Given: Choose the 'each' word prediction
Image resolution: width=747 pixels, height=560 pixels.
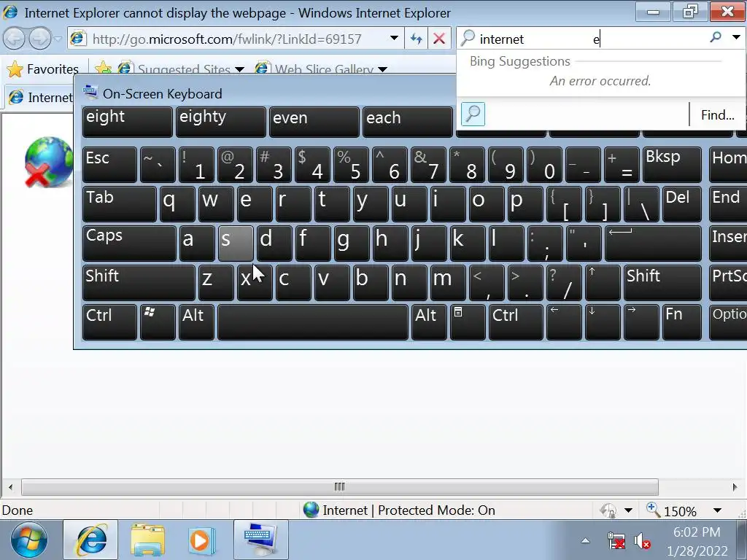Looking at the screenshot, I should click(x=407, y=122).
